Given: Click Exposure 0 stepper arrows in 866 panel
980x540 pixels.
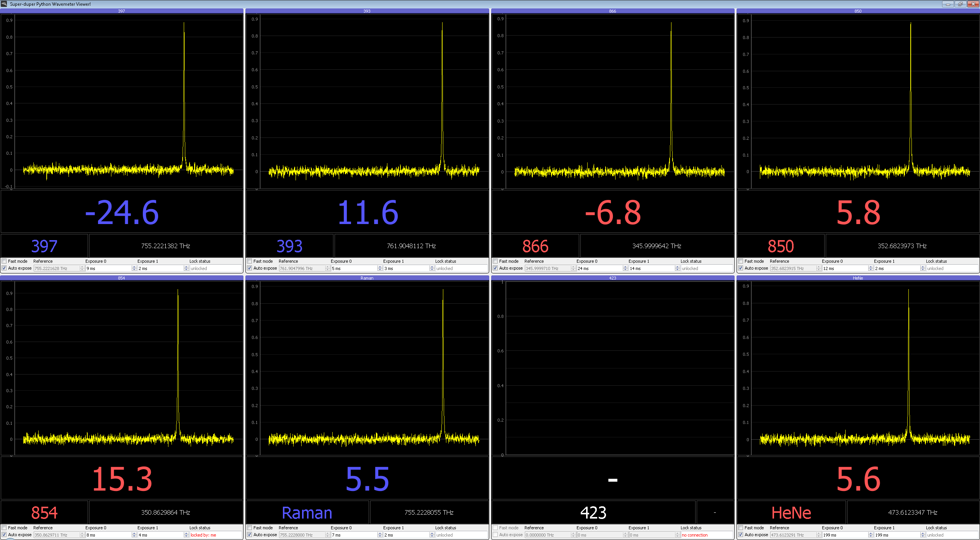Looking at the screenshot, I should 626,268.
